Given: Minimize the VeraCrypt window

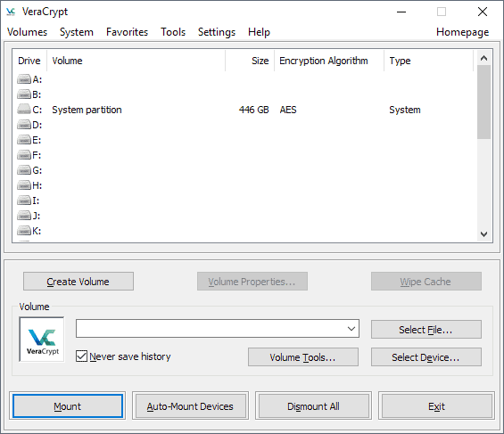Looking at the screenshot, I should [401, 12].
